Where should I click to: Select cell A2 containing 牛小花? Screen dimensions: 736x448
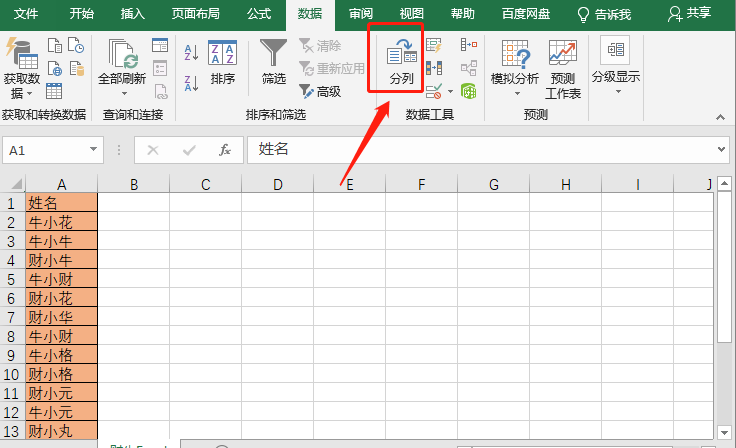(62, 222)
